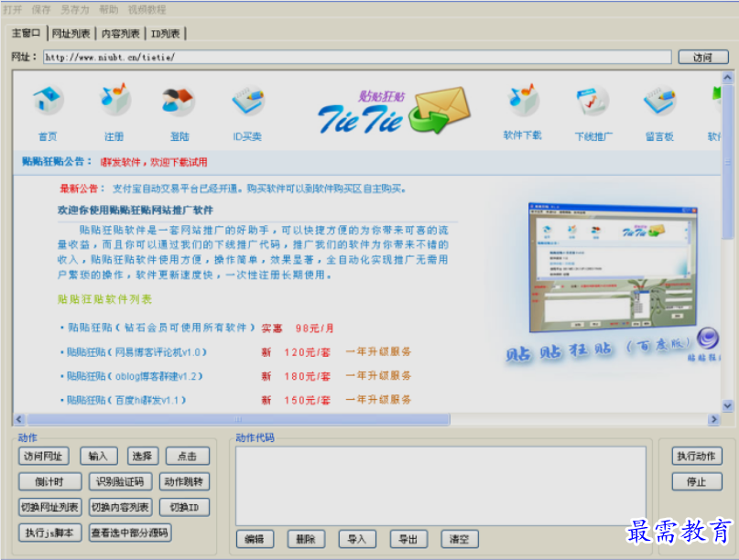Click the 切换ID button
The image size is (739, 560).
184,507
